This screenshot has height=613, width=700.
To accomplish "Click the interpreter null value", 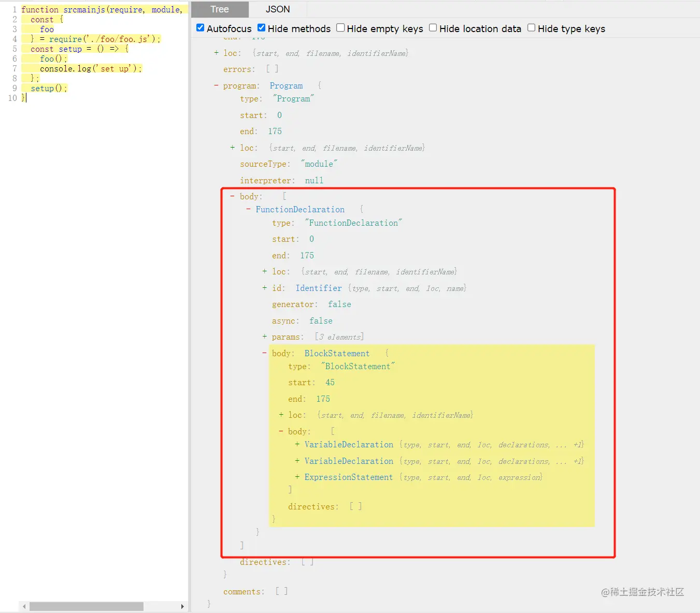I will tap(314, 180).
